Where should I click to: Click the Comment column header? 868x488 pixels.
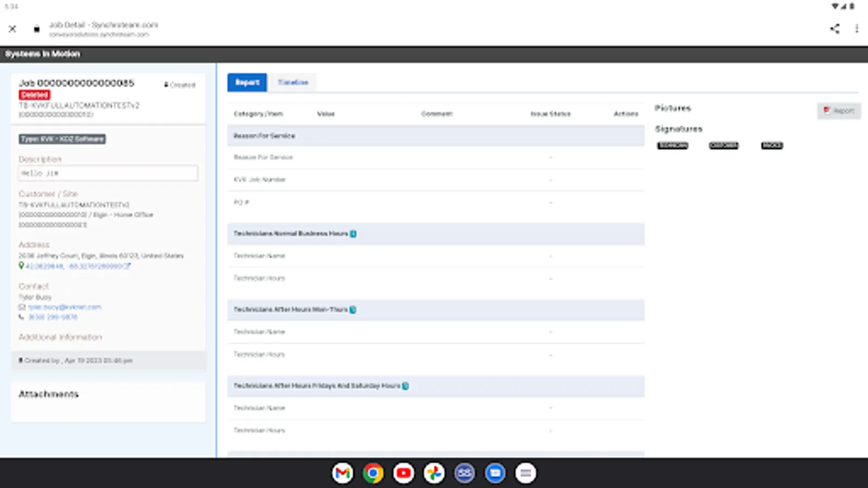tap(437, 114)
